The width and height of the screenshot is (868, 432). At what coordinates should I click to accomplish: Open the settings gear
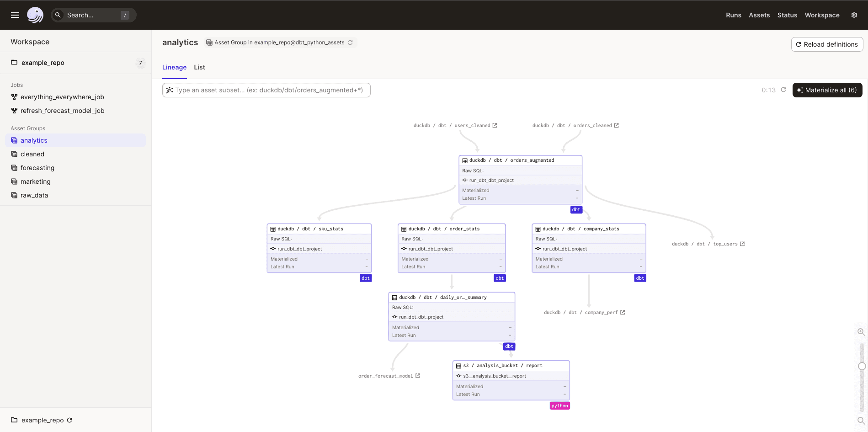(854, 15)
